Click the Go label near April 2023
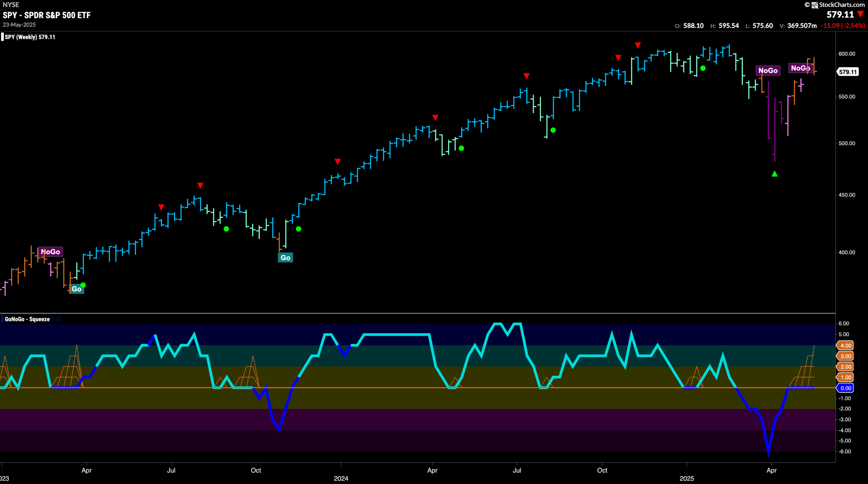 coord(76,289)
